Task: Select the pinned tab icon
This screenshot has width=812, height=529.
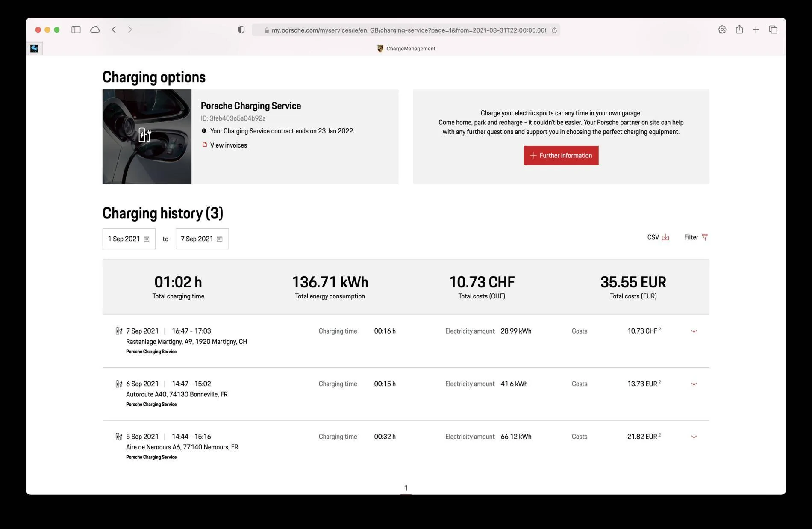Action: [x=34, y=48]
